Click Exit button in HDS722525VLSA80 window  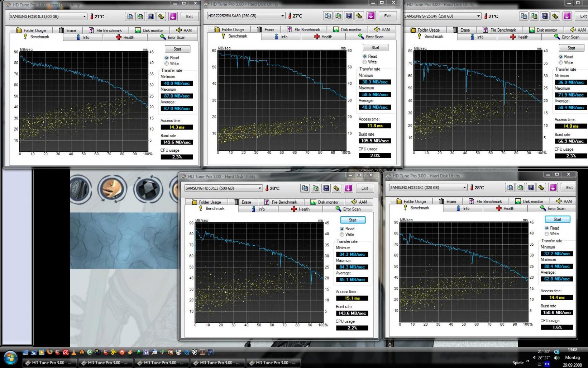coord(388,16)
